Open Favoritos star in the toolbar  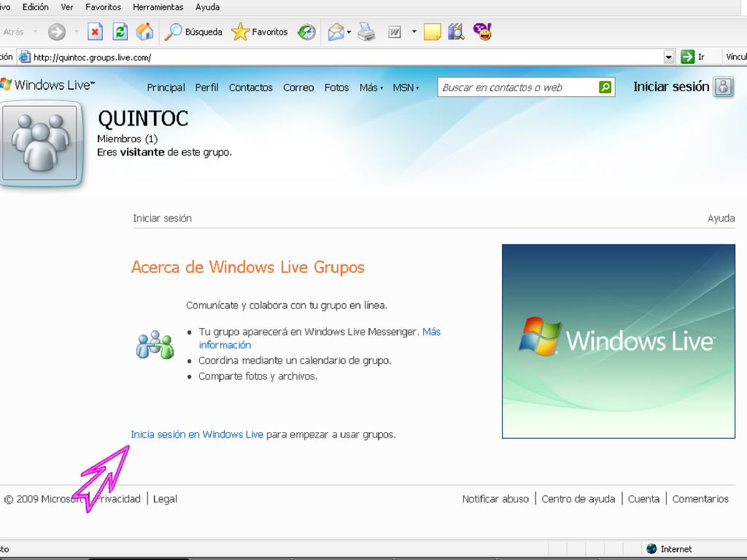tap(260, 32)
